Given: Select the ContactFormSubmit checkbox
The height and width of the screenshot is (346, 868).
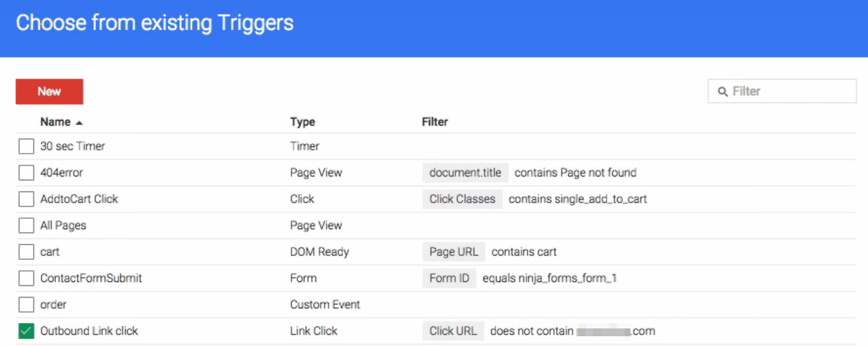Looking at the screenshot, I should tap(26, 278).
